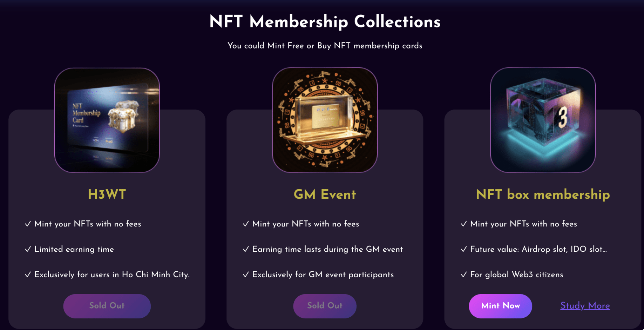Click the Sold Out button under GM Event
This screenshot has height=330, width=644.
(x=325, y=306)
